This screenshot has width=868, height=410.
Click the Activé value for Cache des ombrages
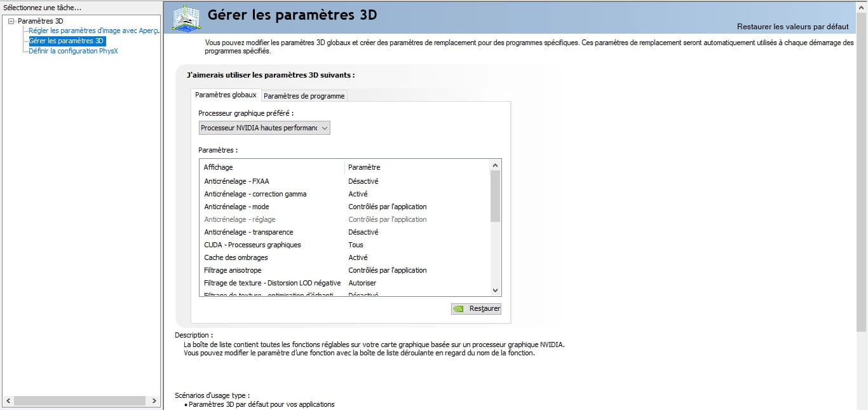pos(358,257)
